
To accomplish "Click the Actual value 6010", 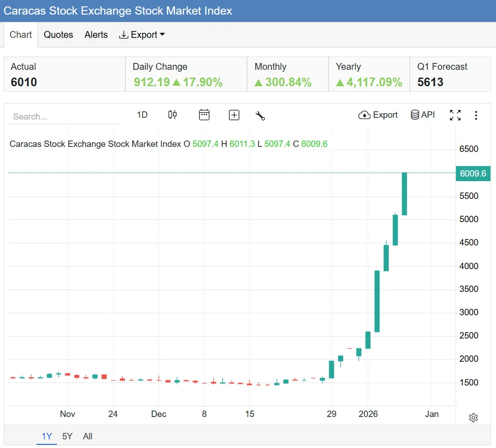I will [24, 82].
